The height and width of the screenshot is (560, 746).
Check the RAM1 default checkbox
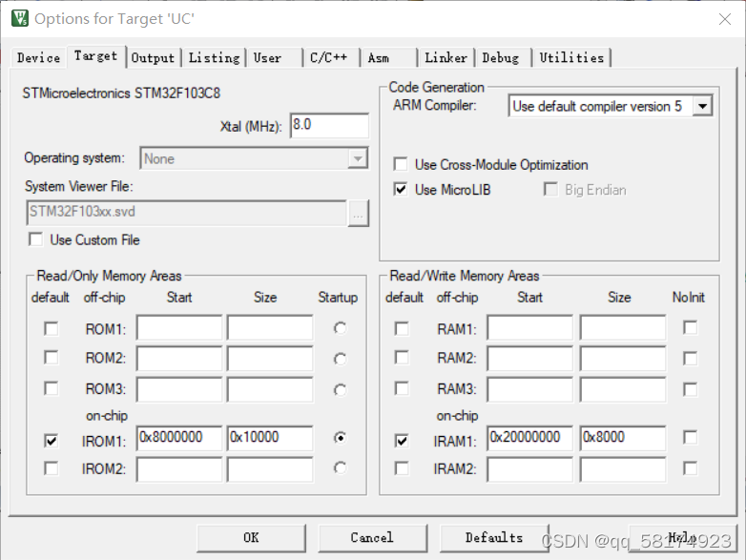tap(402, 328)
